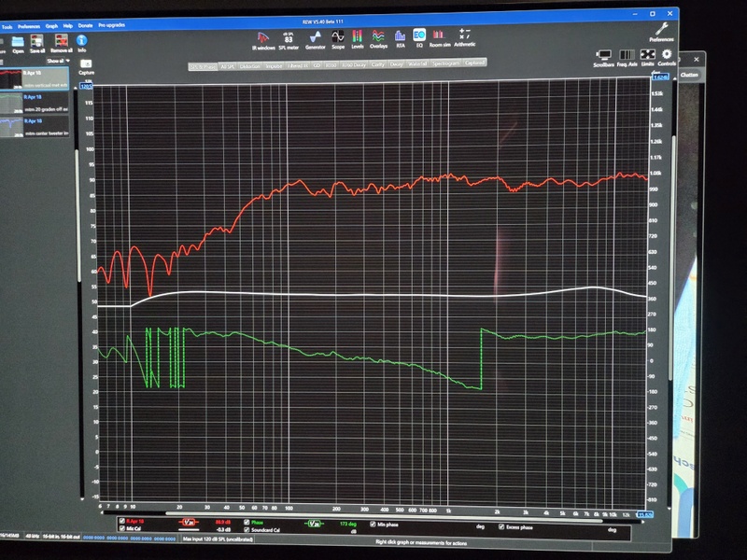Viewport: 747px width, 560px height.
Task: Switch to the Spectrogram tab
Action: point(445,63)
